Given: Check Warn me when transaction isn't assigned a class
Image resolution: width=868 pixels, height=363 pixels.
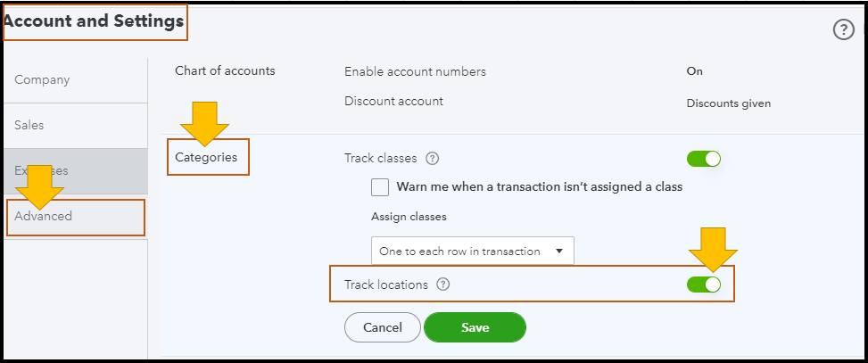Looking at the screenshot, I should click(x=380, y=187).
